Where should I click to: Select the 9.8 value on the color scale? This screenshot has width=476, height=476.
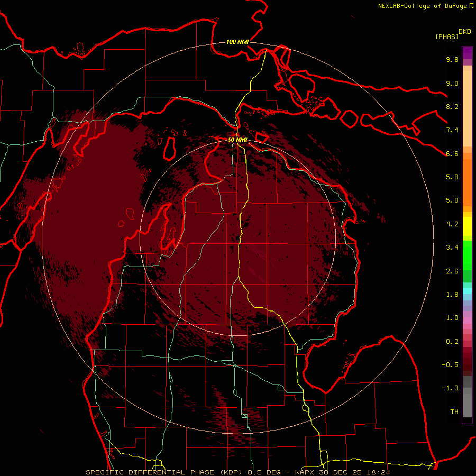(452, 59)
